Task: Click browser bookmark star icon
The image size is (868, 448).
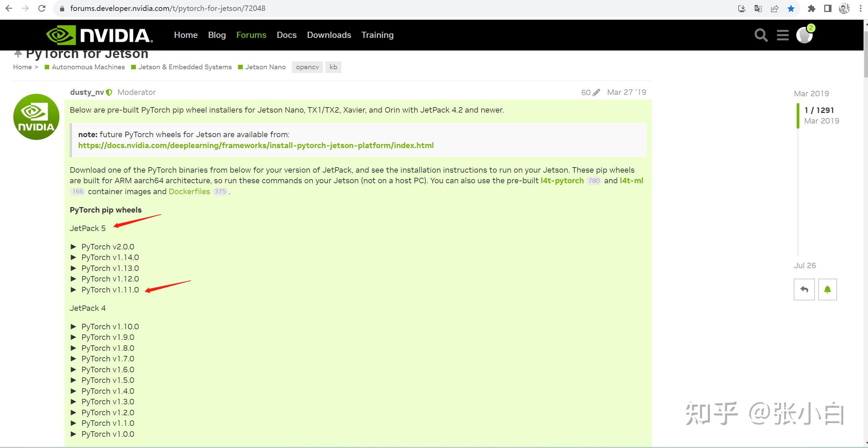Action: click(x=791, y=9)
